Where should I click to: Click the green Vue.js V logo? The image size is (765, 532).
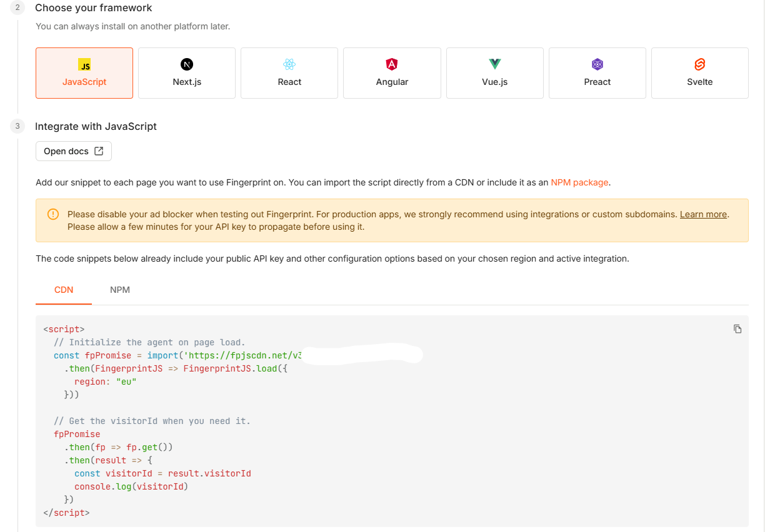[495, 64]
